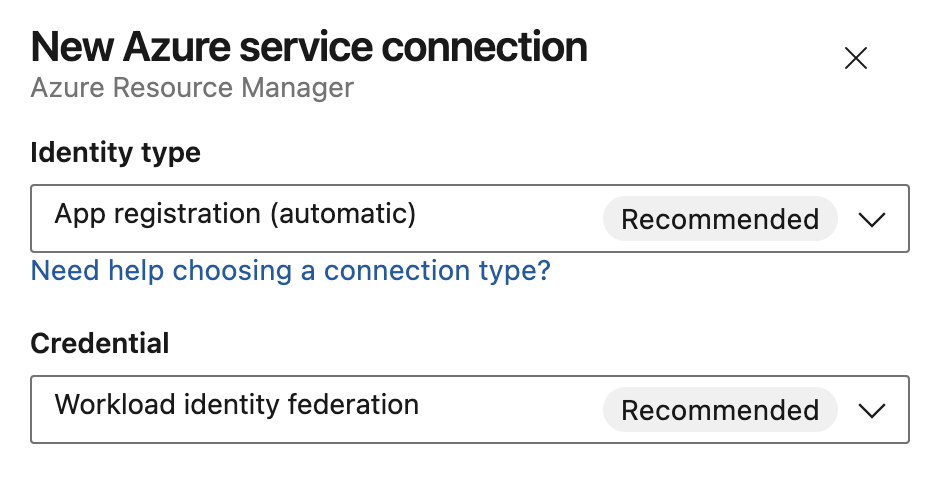
Task: Select the Credential field label
Action: coord(100,343)
